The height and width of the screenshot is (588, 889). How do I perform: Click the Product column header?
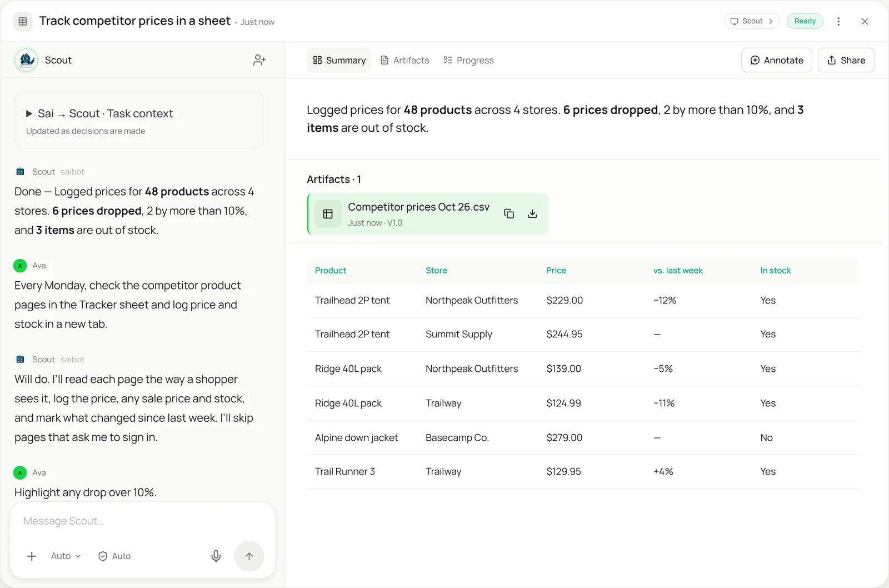331,271
